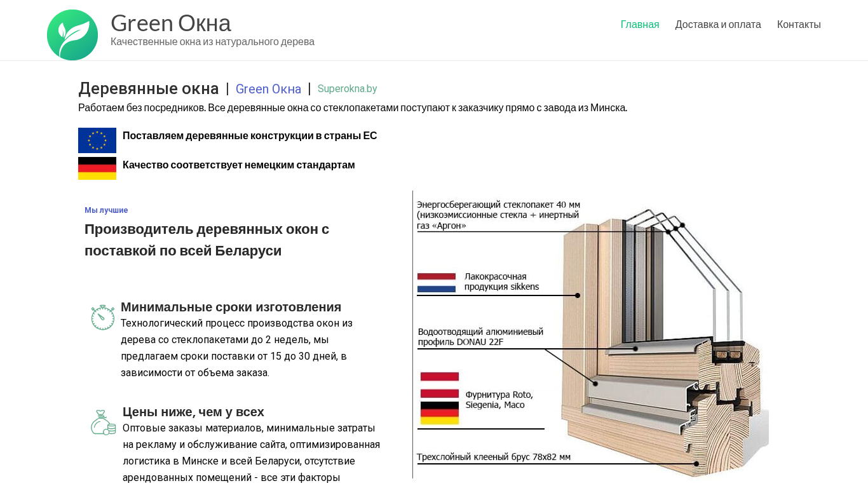Screen dimensions: 868x488
Task: Click text Работаем без посредников
Action: click(x=353, y=108)
